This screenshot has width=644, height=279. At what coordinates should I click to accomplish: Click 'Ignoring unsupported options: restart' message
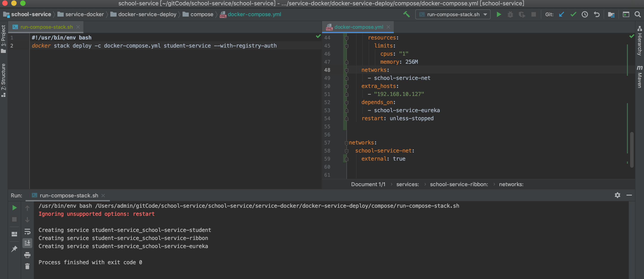tap(96, 214)
